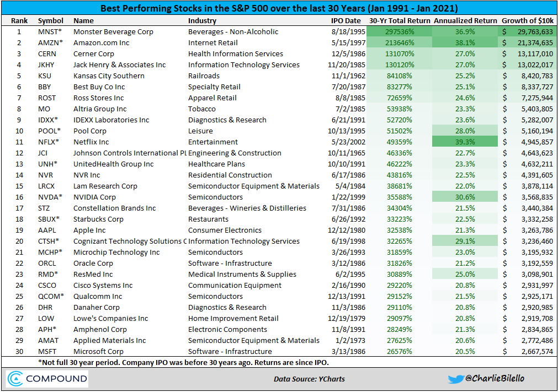Select Cisco Systems Inc name cell
Screen dimensions: 558x392
103,285
